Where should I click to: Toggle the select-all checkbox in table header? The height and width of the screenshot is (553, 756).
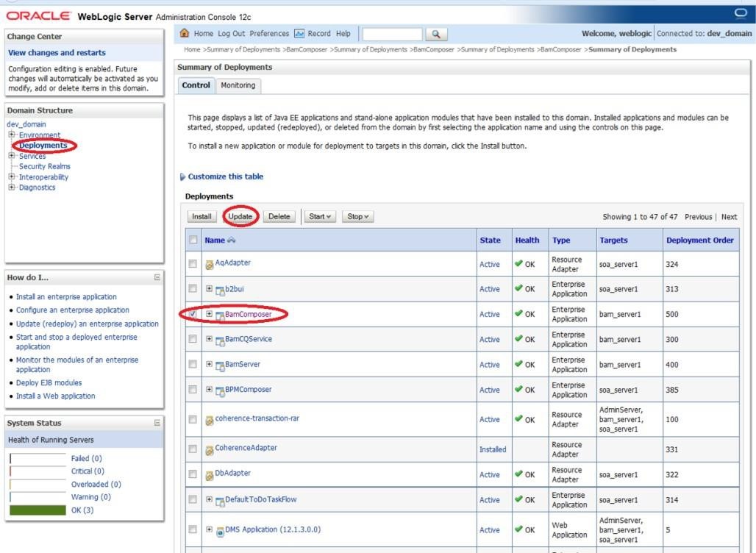coord(193,240)
